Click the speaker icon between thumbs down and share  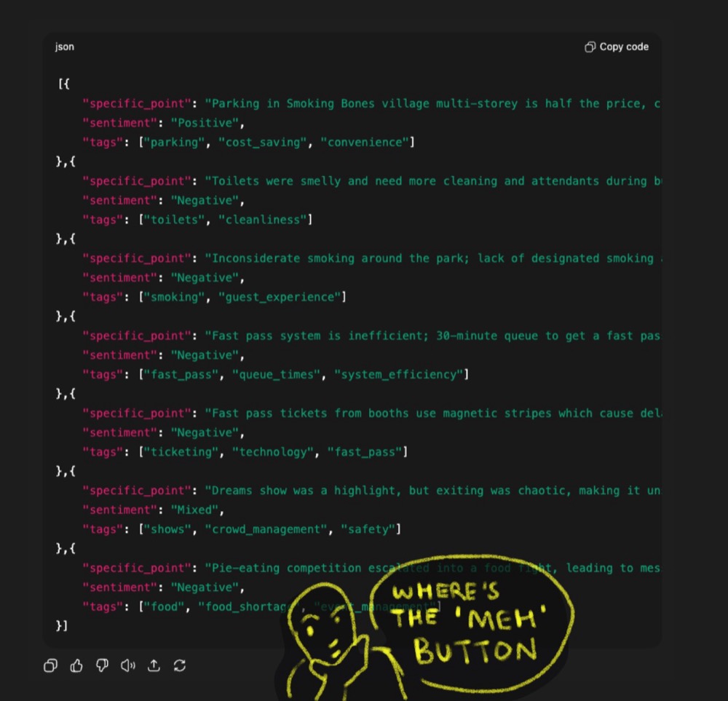(x=128, y=665)
